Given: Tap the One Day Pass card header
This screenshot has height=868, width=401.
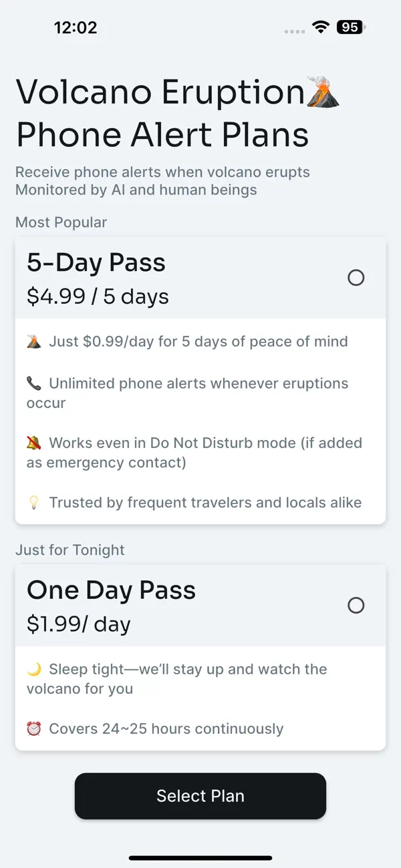Looking at the screenshot, I should coord(200,606).
